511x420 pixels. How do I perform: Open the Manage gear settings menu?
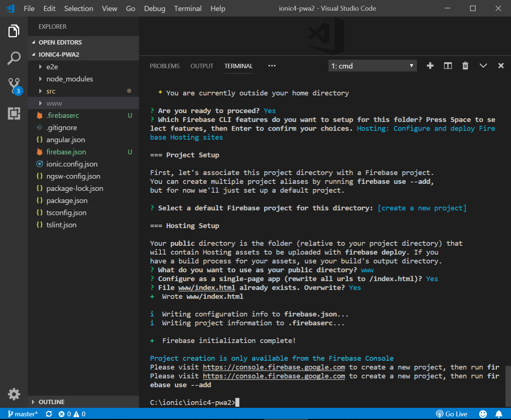pyautogui.click(x=14, y=394)
